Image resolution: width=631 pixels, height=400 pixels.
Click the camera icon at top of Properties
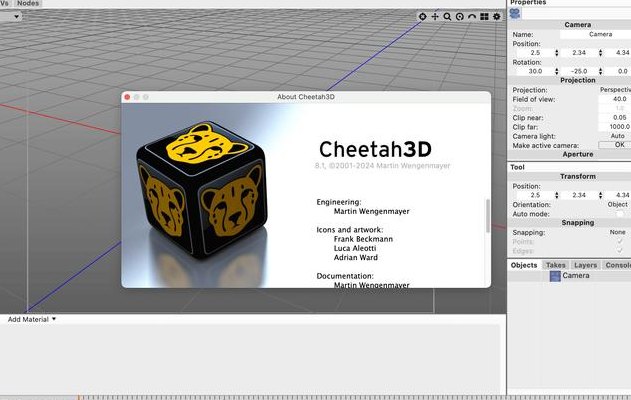[x=515, y=13]
